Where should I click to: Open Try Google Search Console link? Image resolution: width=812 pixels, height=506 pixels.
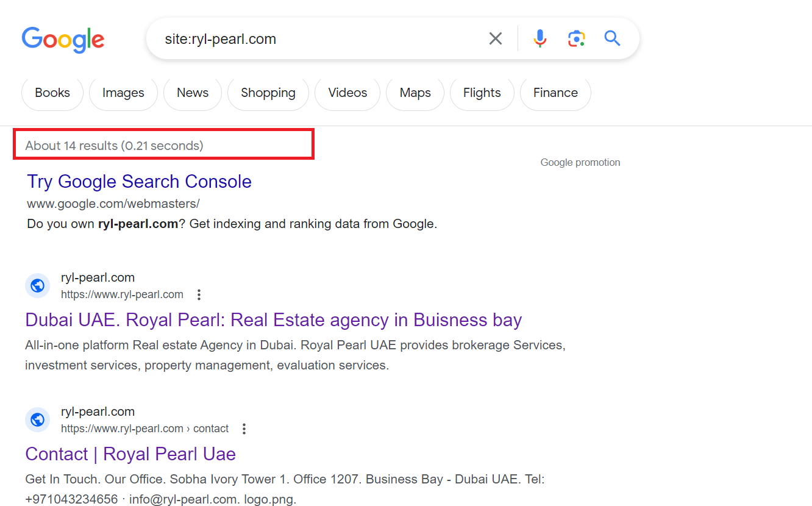point(139,182)
